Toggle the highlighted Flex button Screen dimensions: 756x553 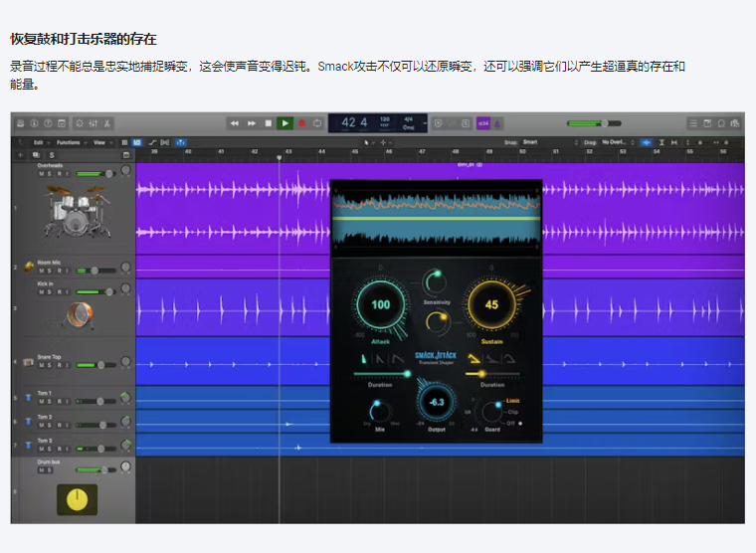pos(137,142)
